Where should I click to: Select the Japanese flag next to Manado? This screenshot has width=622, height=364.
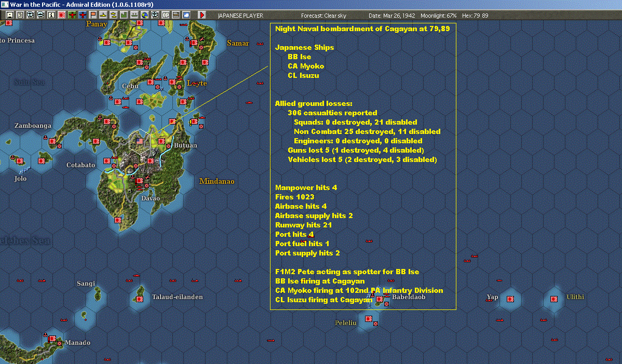(x=52, y=339)
